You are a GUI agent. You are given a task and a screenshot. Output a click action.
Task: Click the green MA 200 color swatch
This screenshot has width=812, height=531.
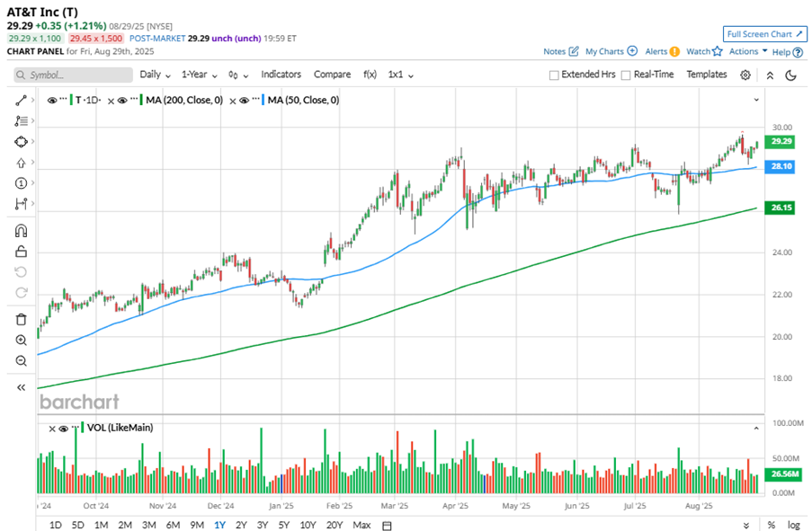pyautogui.click(x=141, y=100)
